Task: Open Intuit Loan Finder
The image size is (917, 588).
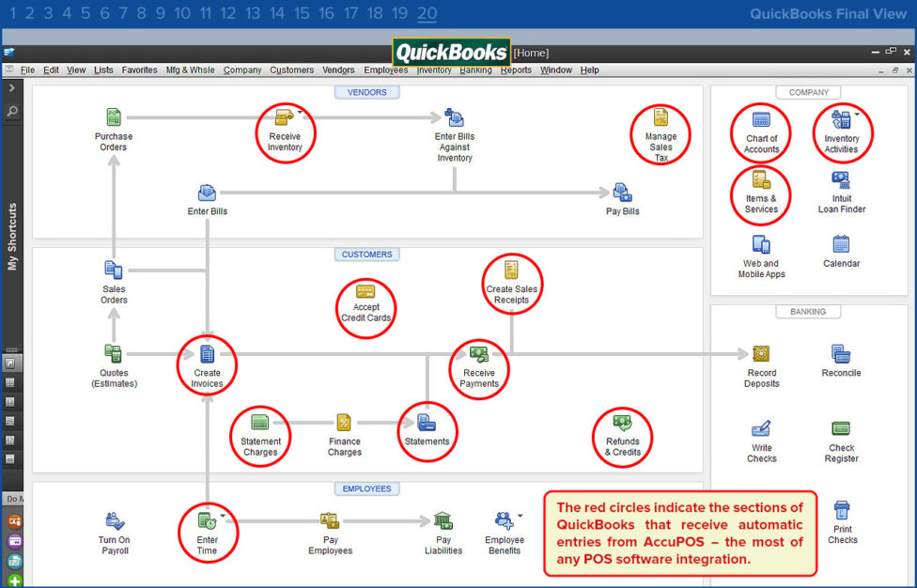Action: 841,179
